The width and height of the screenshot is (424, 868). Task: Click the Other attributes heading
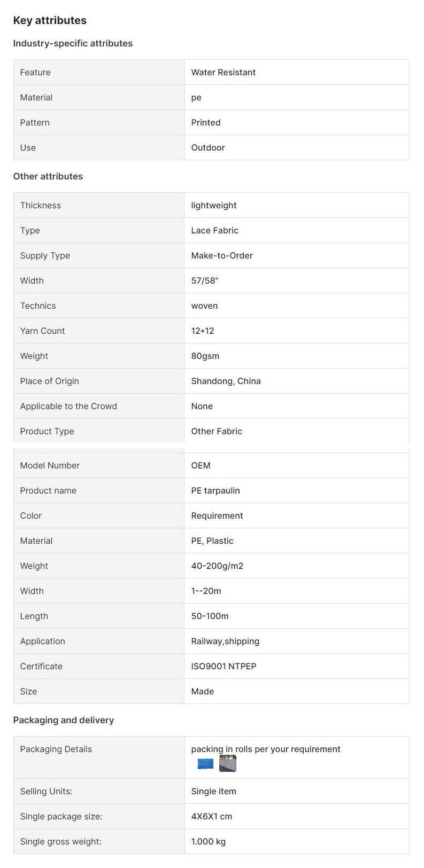coord(48,177)
